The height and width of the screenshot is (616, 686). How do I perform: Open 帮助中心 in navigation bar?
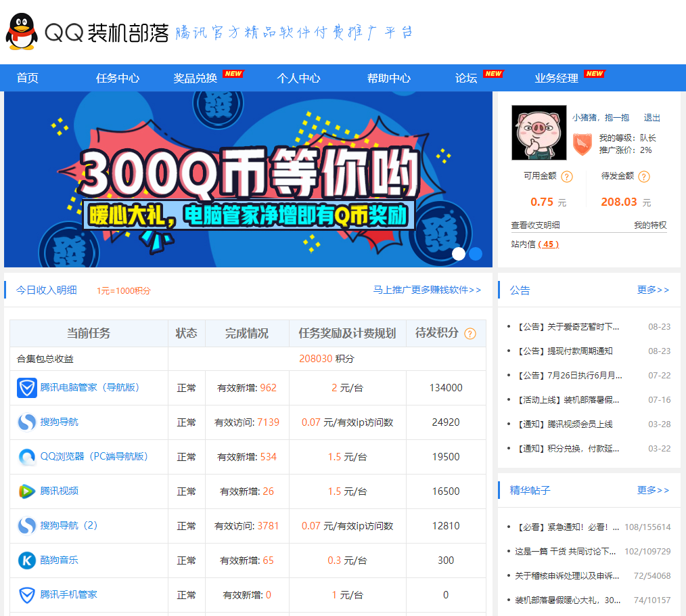point(388,78)
